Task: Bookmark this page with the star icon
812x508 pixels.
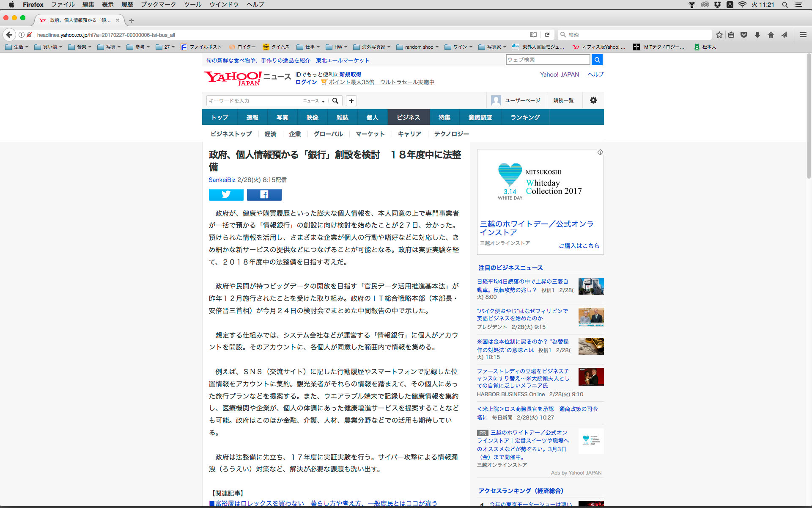Action: click(719, 35)
